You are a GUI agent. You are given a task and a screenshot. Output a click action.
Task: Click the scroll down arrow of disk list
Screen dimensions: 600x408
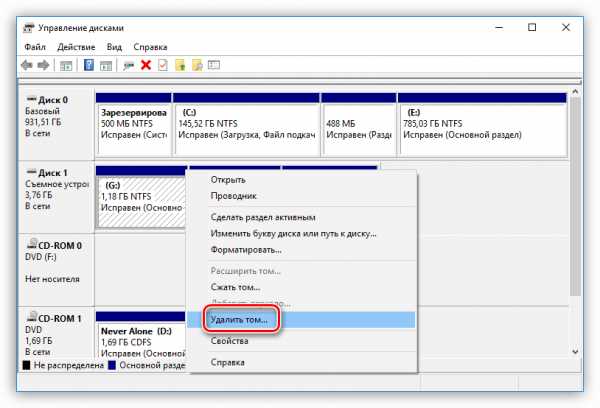click(575, 352)
